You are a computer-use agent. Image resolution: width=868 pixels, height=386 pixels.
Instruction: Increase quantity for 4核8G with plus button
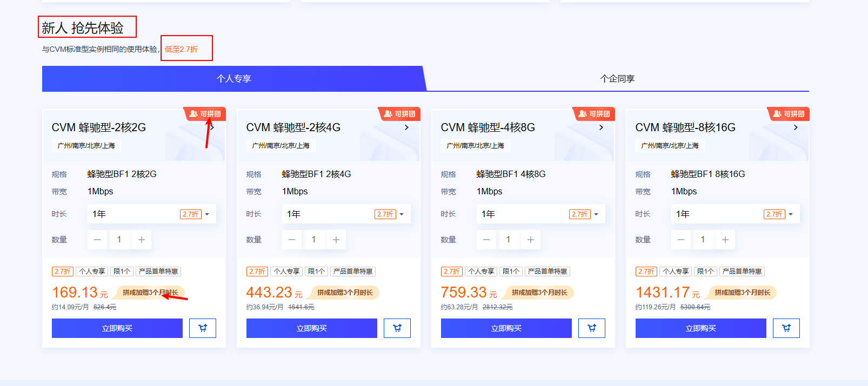tap(531, 240)
